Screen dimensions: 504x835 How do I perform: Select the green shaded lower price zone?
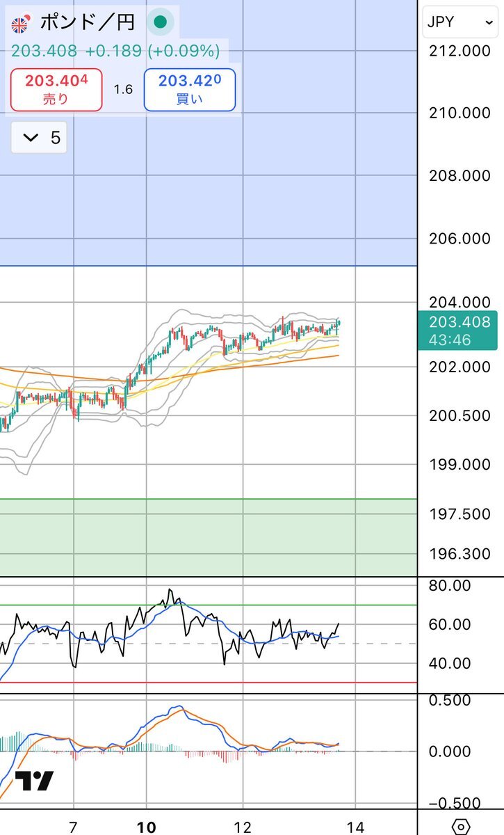click(209, 537)
